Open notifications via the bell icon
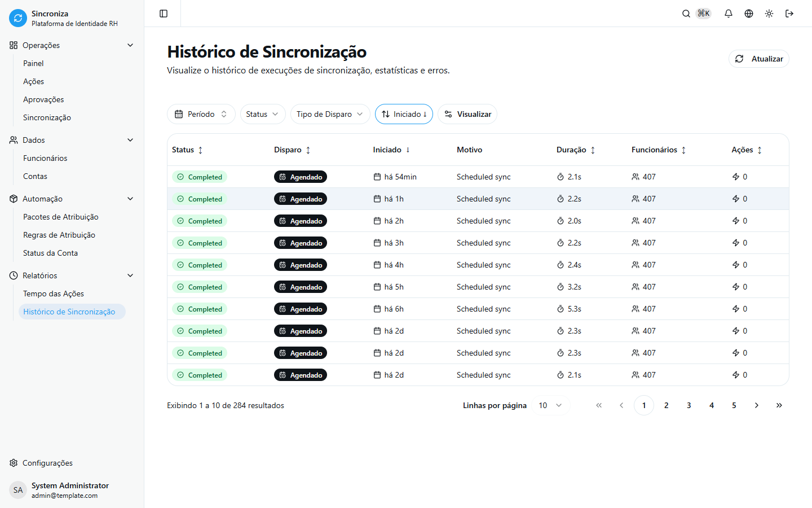Viewport: 812px width, 508px height. tap(728, 13)
